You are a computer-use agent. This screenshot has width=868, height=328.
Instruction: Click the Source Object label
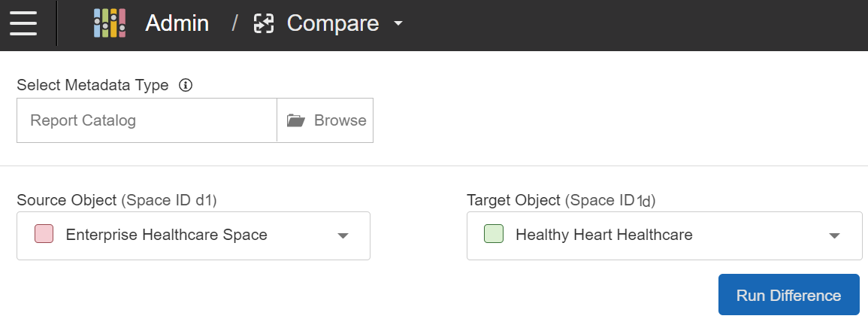pyautogui.click(x=66, y=200)
